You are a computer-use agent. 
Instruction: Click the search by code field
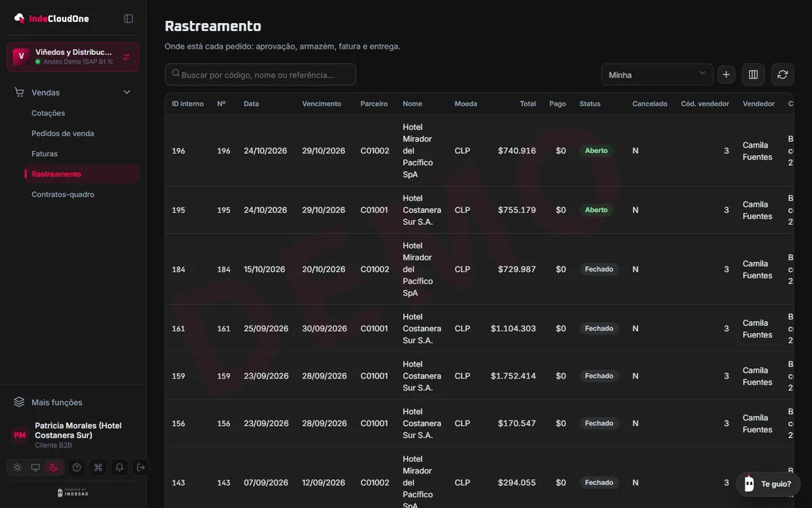[261, 75]
